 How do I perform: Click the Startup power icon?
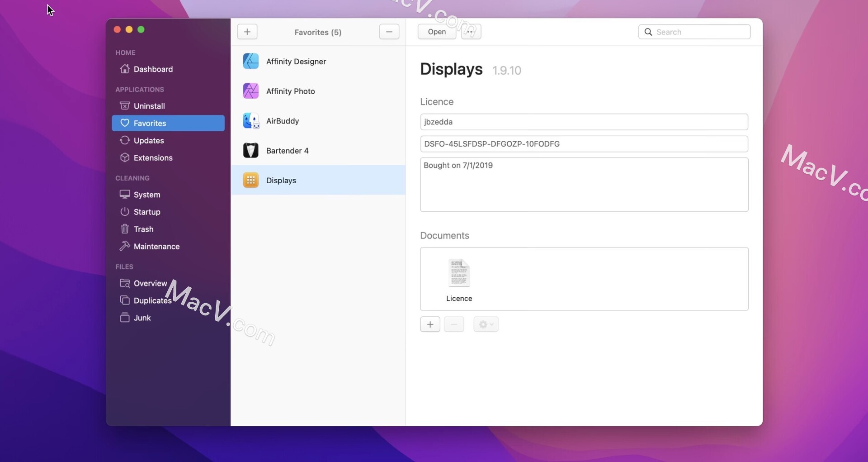point(125,212)
